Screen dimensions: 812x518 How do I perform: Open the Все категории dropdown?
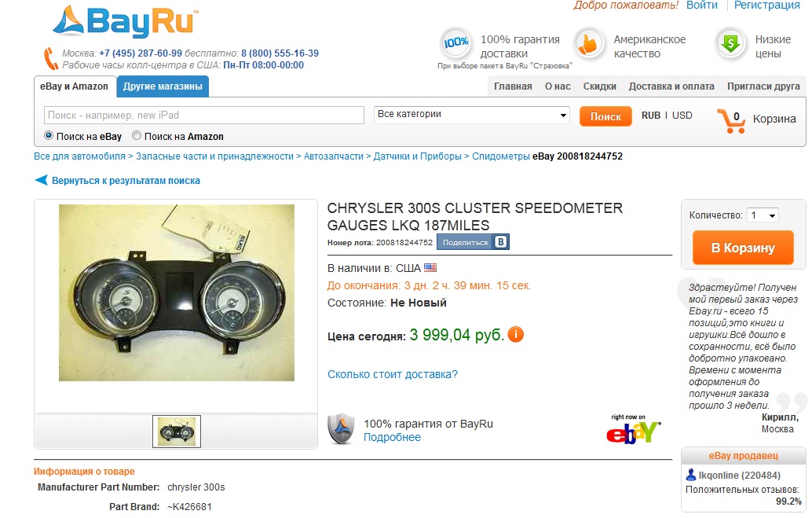pos(472,115)
